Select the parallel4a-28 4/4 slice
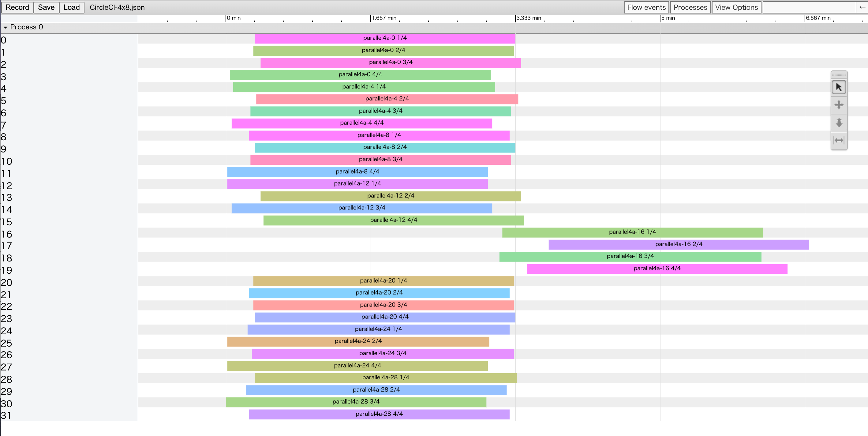Viewport: 868px width, 436px height. (x=379, y=414)
